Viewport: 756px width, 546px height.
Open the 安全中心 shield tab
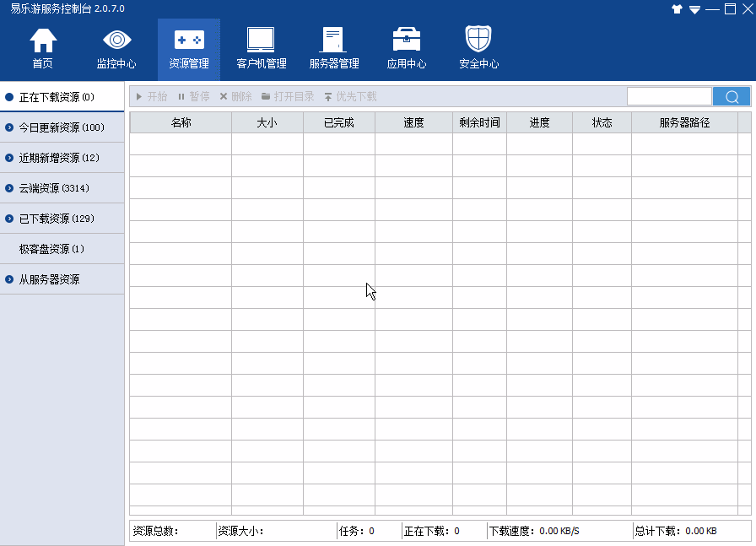tap(478, 49)
